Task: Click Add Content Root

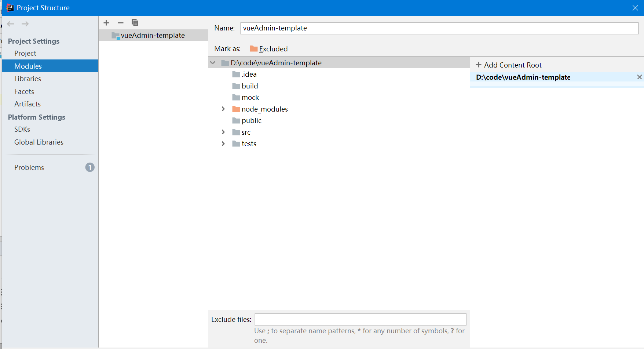Action: click(508, 65)
